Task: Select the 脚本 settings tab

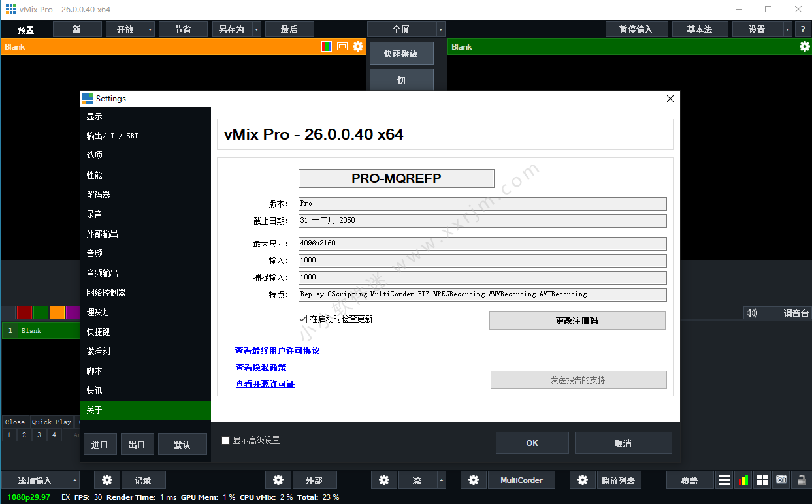Action: pos(146,371)
